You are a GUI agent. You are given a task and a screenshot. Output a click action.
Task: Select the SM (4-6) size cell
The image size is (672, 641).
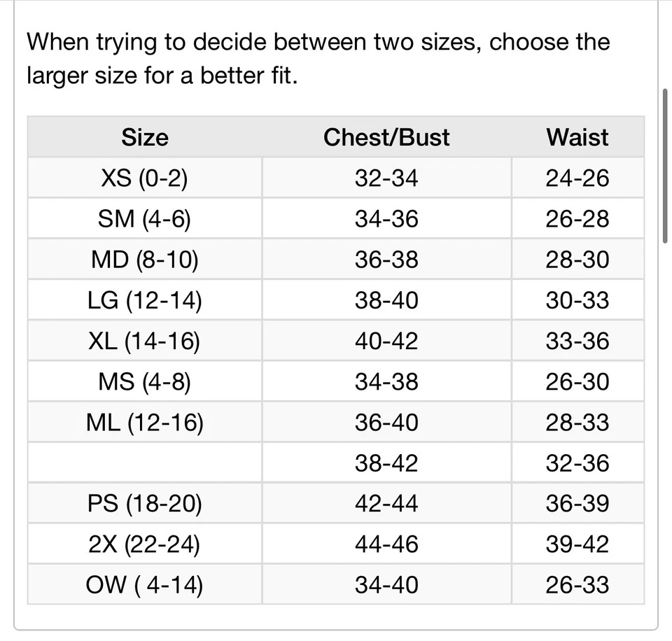145,219
